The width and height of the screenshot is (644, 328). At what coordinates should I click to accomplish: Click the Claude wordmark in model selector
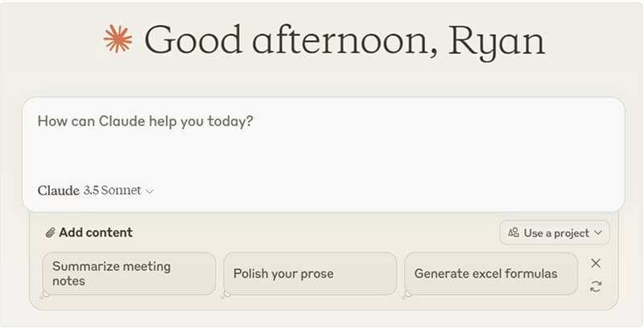(58, 191)
